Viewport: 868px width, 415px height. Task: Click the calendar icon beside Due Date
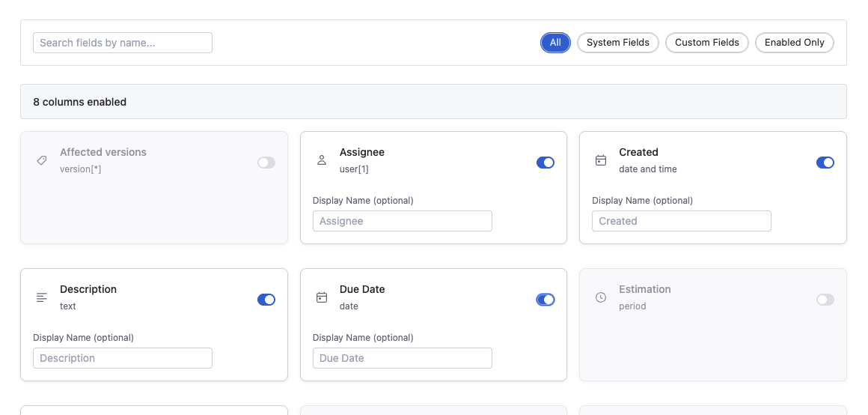point(322,297)
